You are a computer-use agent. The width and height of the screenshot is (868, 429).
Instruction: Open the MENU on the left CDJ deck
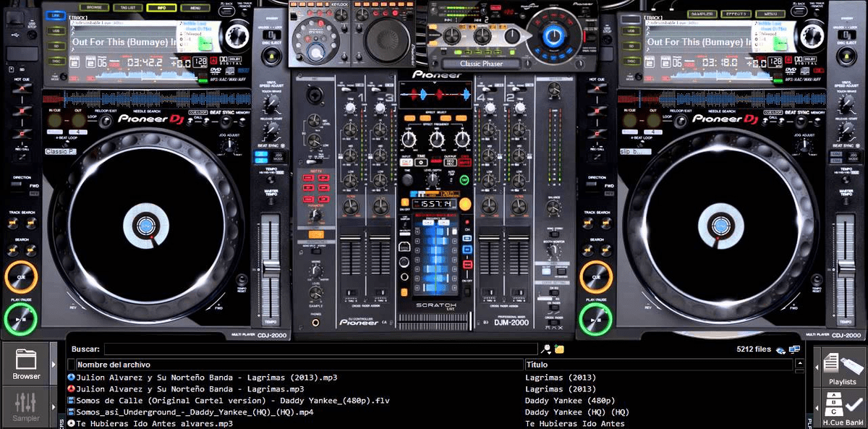click(195, 7)
